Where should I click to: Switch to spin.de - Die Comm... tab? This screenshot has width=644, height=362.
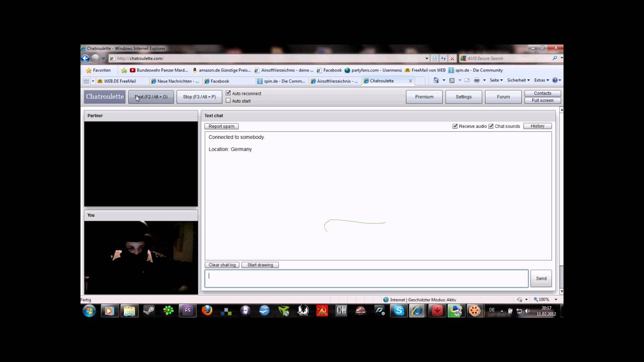(x=283, y=81)
